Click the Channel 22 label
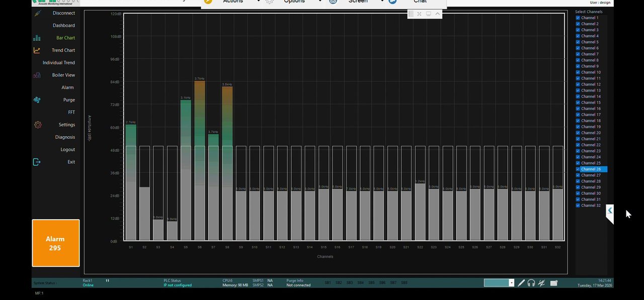The height and width of the screenshot is (300, 644). pos(591,145)
